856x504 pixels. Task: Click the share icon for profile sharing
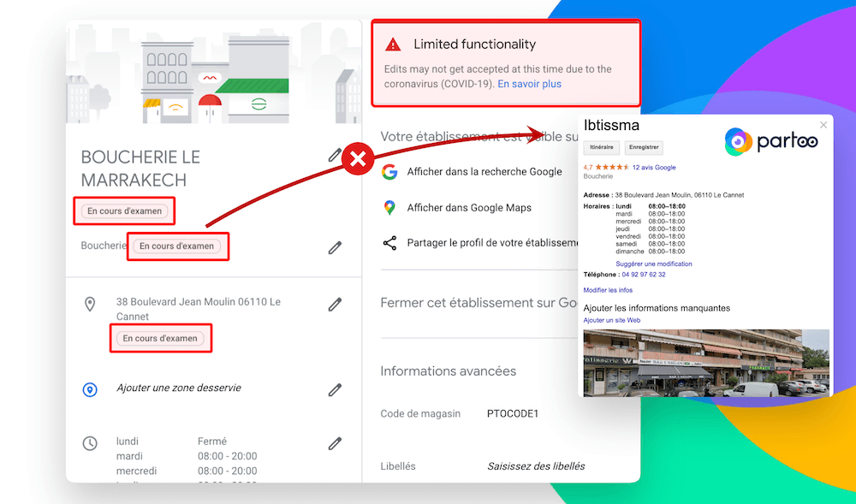[x=389, y=243]
